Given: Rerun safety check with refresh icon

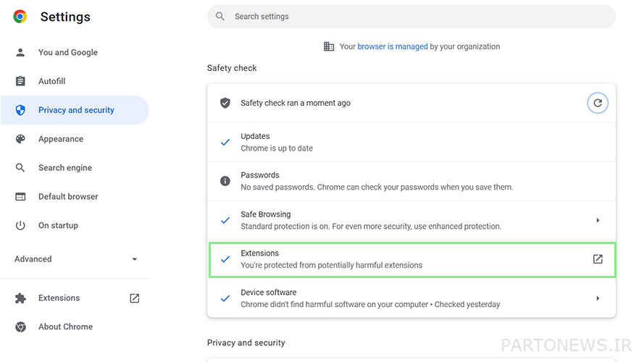Looking at the screenshot, I should pos(597,103).
